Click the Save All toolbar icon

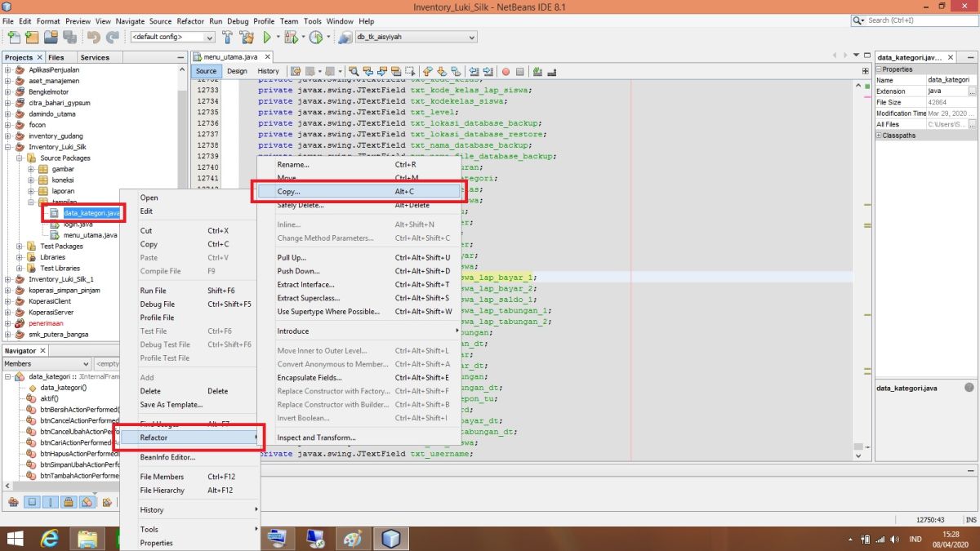tap(69, 37)
